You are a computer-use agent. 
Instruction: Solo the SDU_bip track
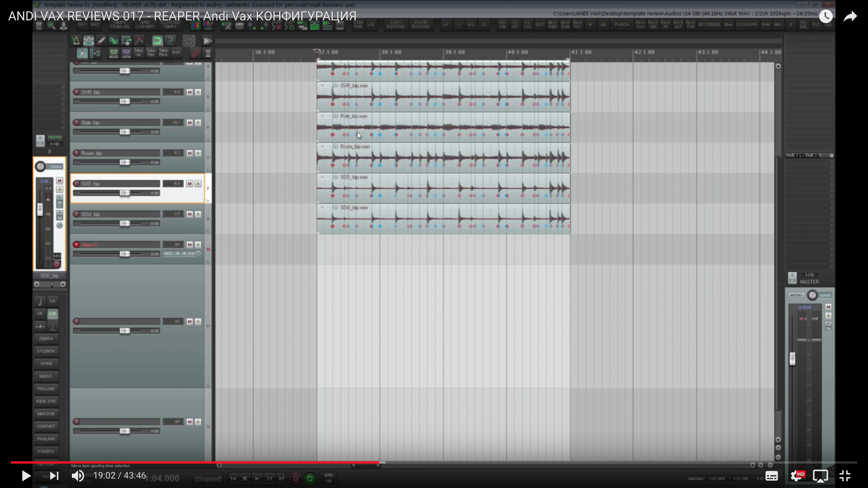click(198, 214)
